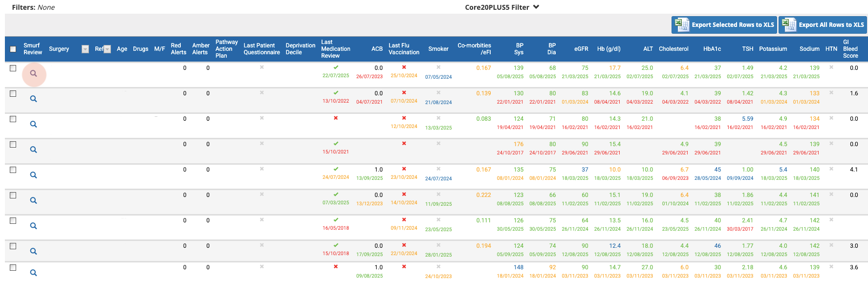
Task: Tick checkbox for row with Hb 17.7
Action: click(13, 68)
